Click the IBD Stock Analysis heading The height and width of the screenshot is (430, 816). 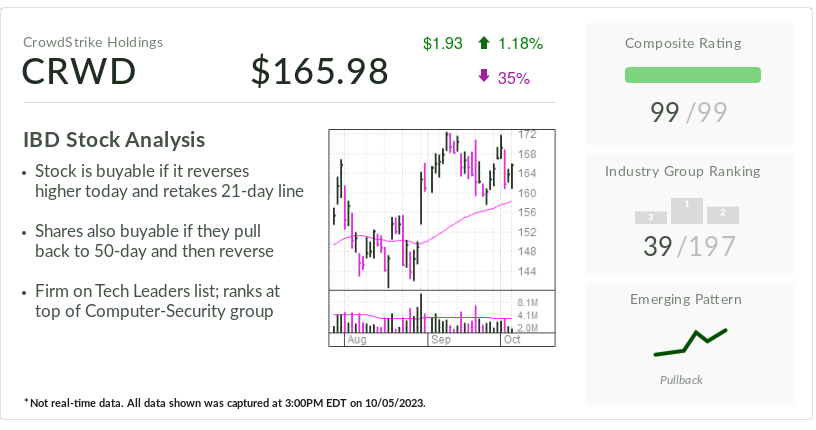point(114,140)
